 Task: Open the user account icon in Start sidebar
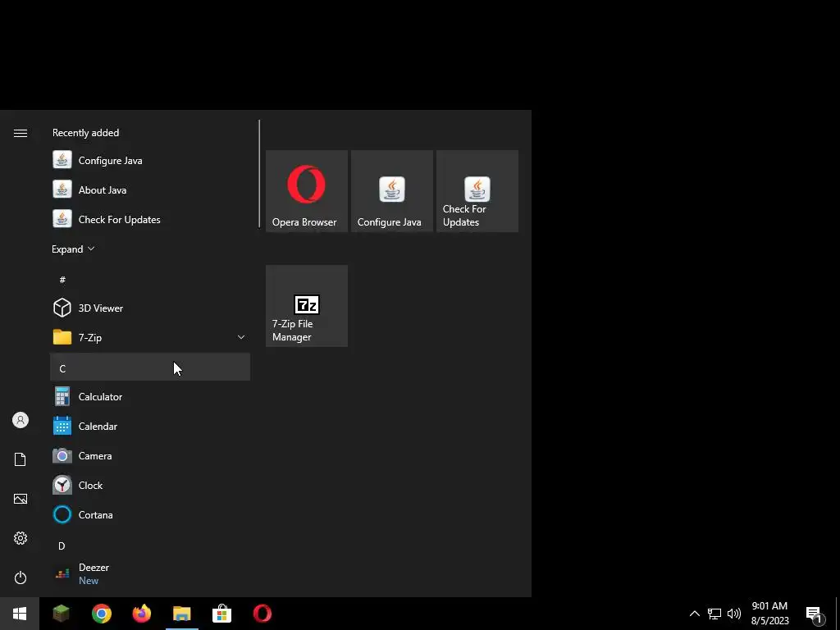[21, 420]
